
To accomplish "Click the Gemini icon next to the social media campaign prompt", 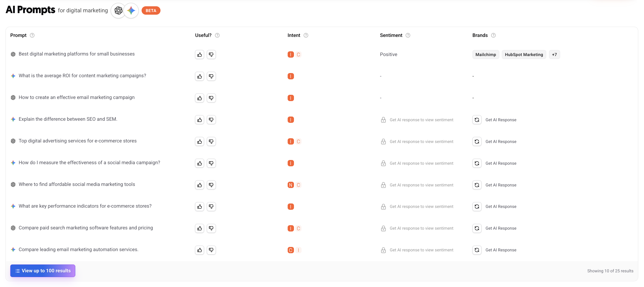I will click(13, 163).
